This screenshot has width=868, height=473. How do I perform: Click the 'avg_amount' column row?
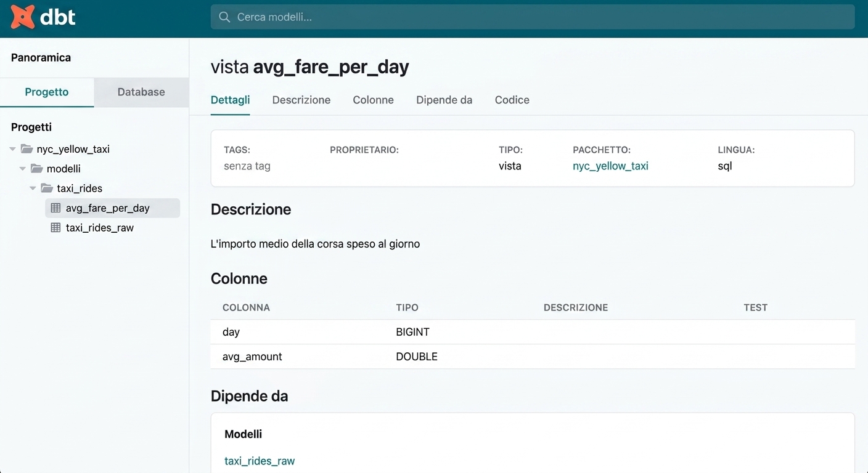pos(533,357)
